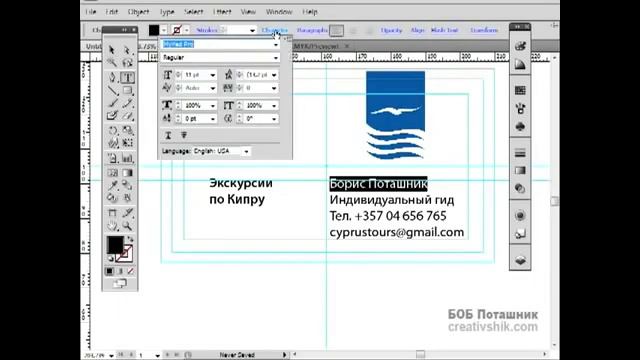Select the Gradient tool in toolbox

[127, 173]
